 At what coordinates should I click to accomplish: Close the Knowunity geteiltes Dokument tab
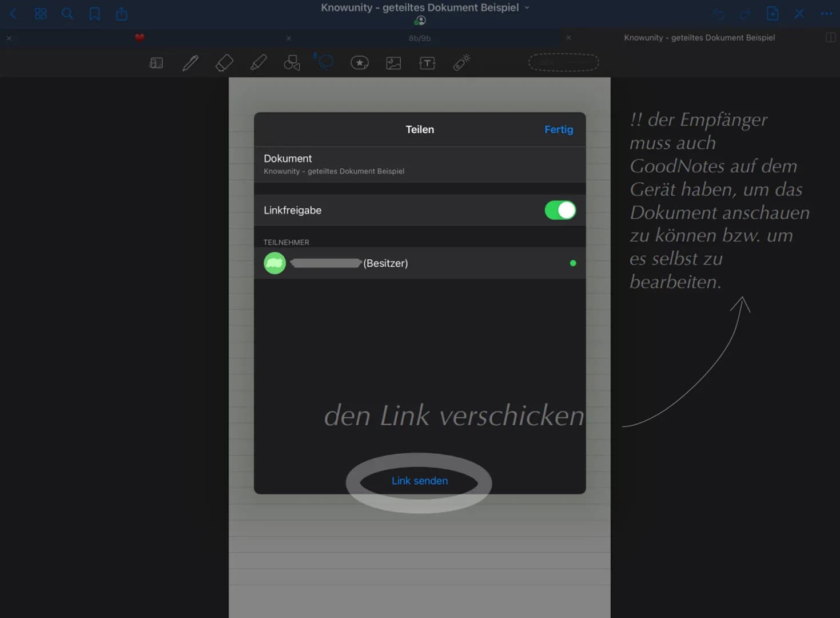coord(568,38)
